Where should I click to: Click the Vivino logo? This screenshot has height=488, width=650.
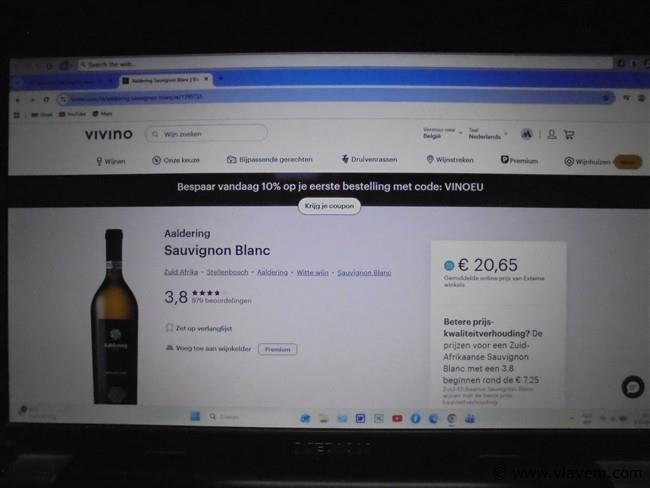tap(109, 134)
